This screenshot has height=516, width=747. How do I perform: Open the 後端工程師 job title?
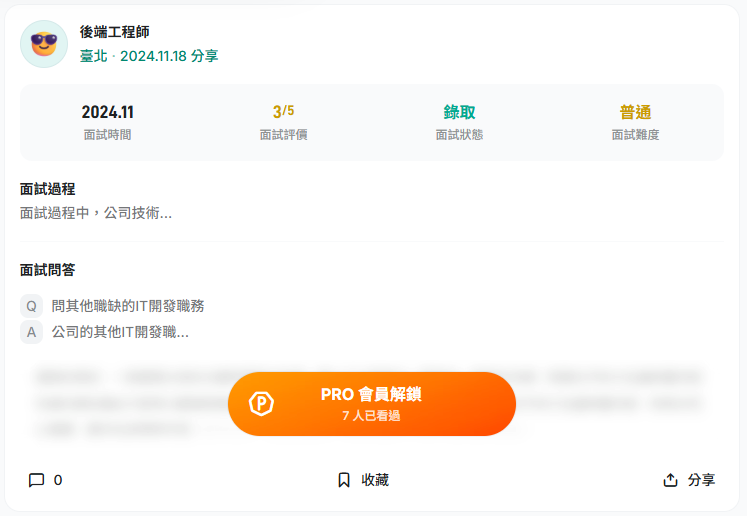114,32
